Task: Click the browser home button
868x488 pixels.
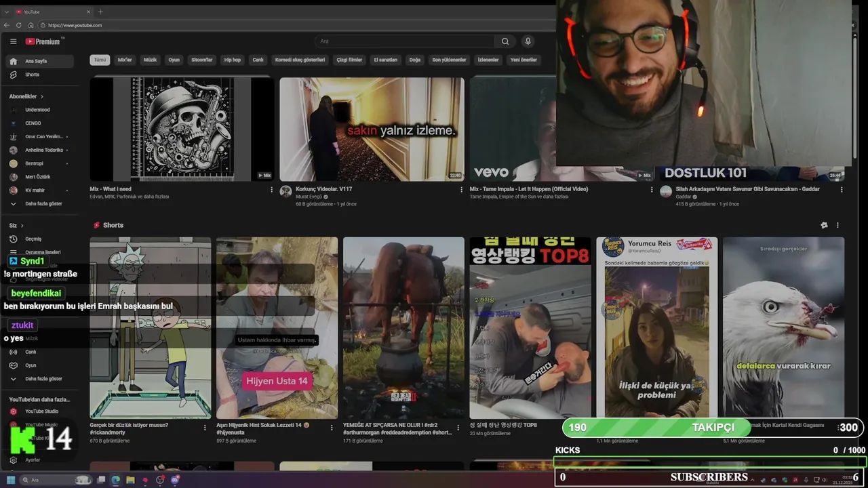Action: coord(31,25)
